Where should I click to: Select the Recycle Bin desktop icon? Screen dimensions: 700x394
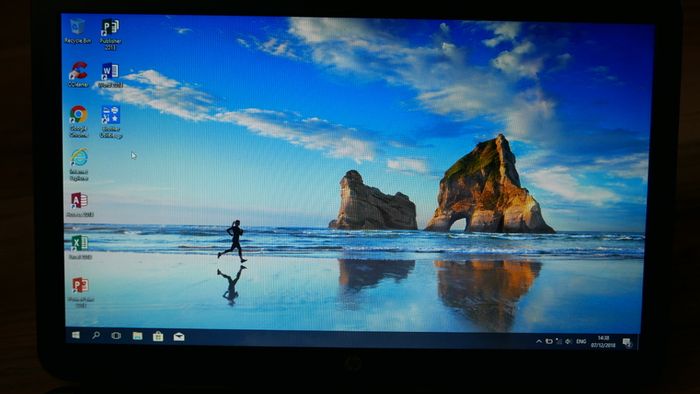[x=77, y=31]
